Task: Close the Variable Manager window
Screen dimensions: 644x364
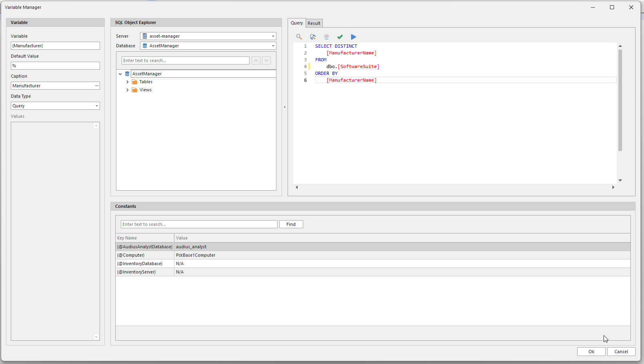Action: (x=631, y=7)
